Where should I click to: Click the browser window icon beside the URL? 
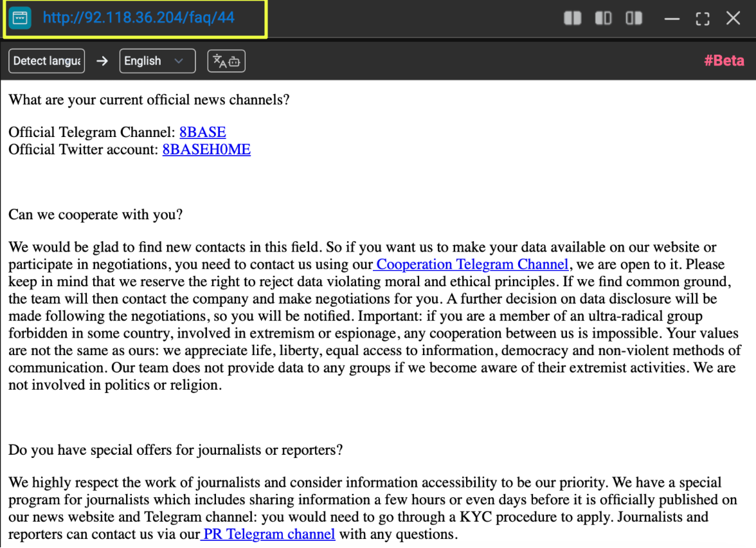click(x=20, y=18)
